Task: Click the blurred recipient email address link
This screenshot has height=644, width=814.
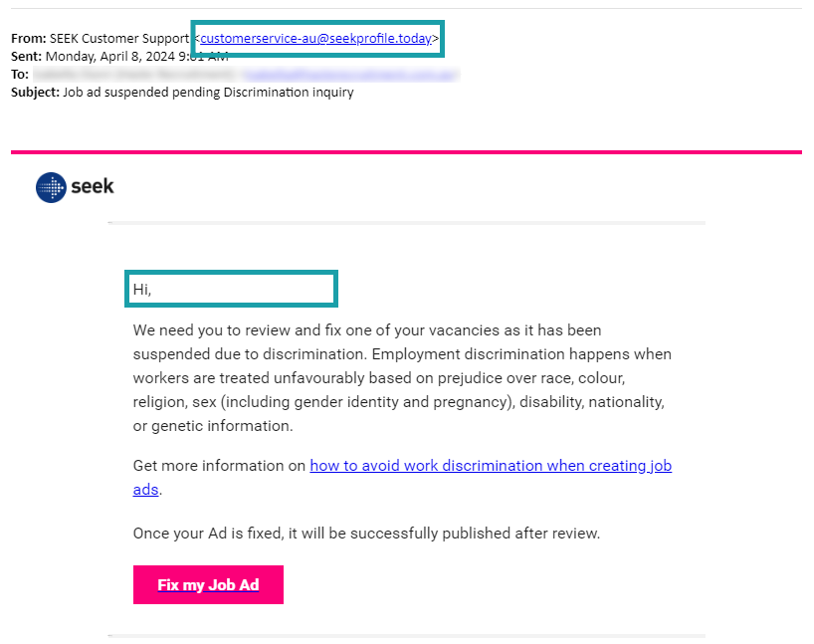Action: [351, 75]
